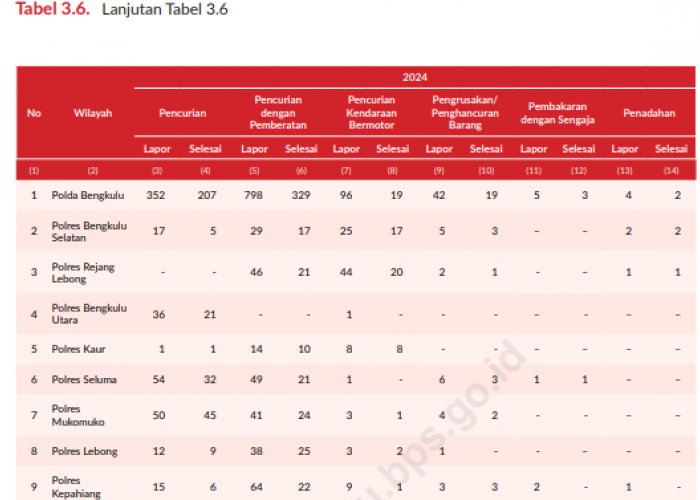Select the cell value 352
Viewport: 700px width, 500px height.
point(156,195)
